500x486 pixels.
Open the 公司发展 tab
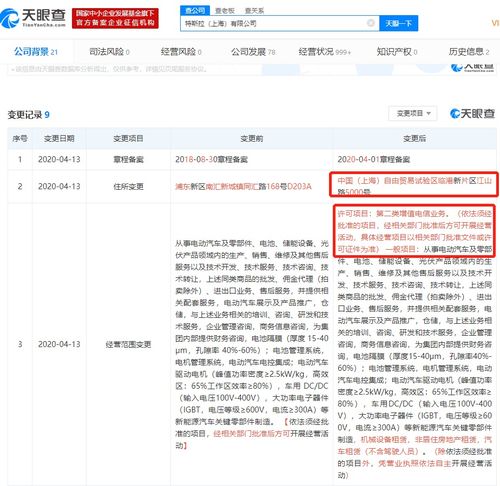[253, 52]
